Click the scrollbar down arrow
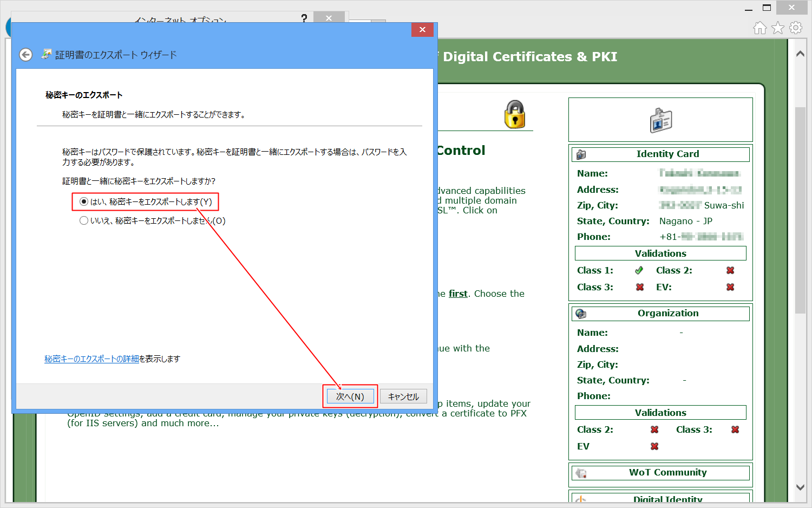 click(800, 487)
